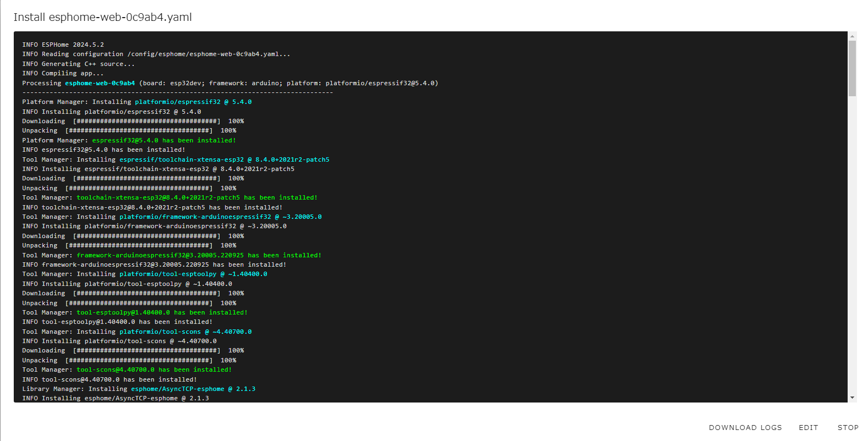
Task: Click 'Install esphome-web-0c9ab4.yaml' dialog title
Action: pyautogui.click(x=102, y=17)
